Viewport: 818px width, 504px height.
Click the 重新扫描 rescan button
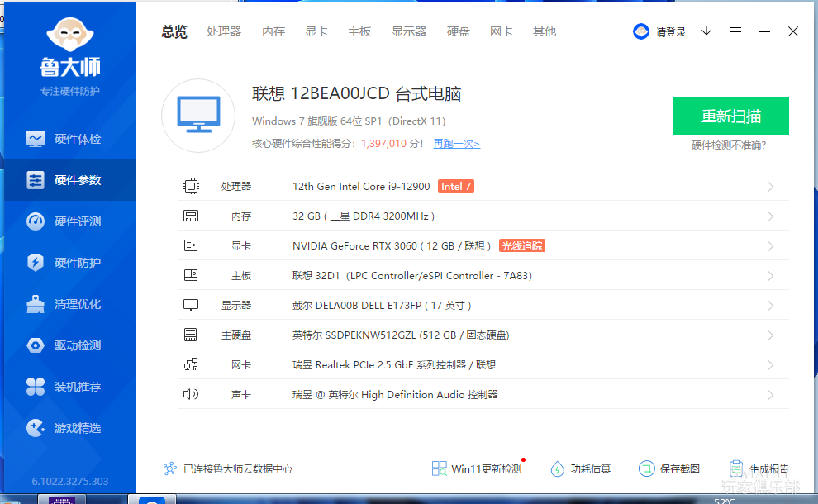coord(731,116)
